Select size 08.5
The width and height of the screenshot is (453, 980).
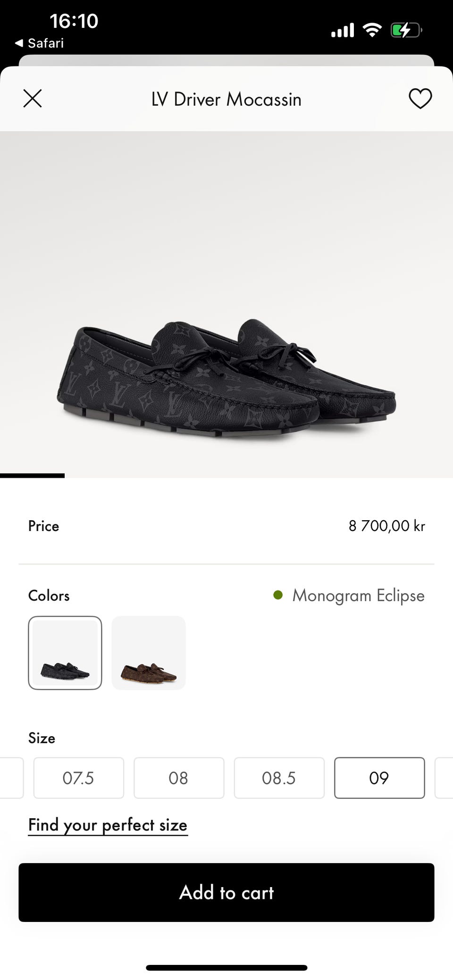[279, 778]
